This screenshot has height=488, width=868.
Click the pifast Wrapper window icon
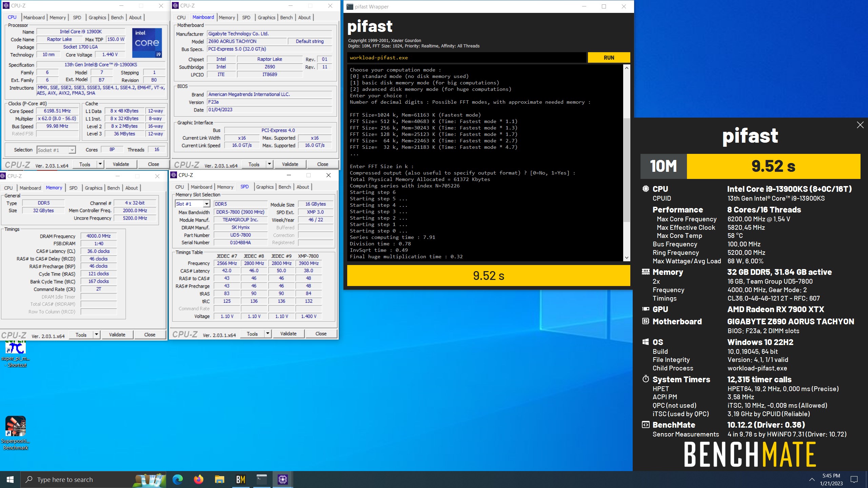coord(350,6)
